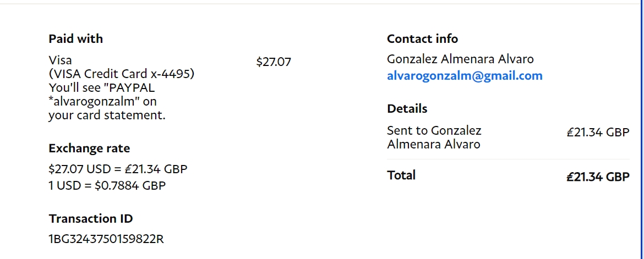This screenshot has width=644, height=259.
Task: Click the alvarogonzalm@gmail.com email link
Action: (465, 76)
